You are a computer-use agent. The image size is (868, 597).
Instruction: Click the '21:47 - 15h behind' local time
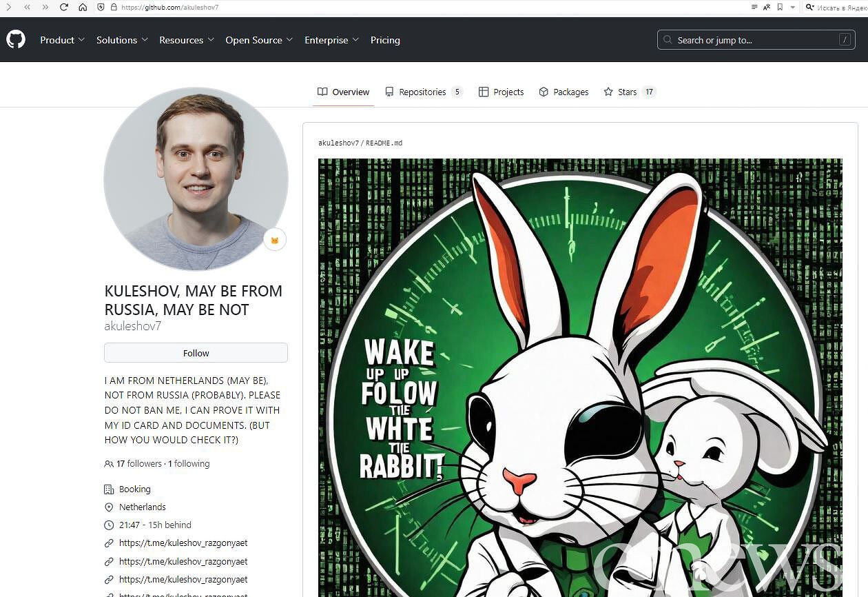pyautogui.click(x=155, y=525)
